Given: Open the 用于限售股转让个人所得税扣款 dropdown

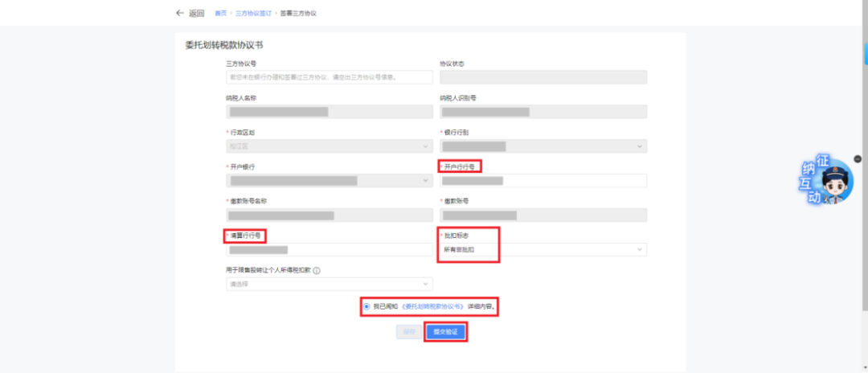Looking at the screenshot, I should coord(330,284).
